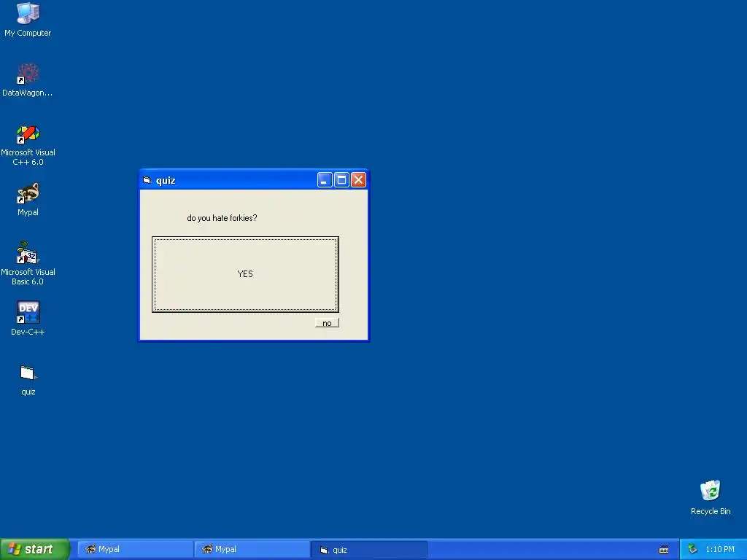
Task: Close the quiz window
Action: [359, 180]
